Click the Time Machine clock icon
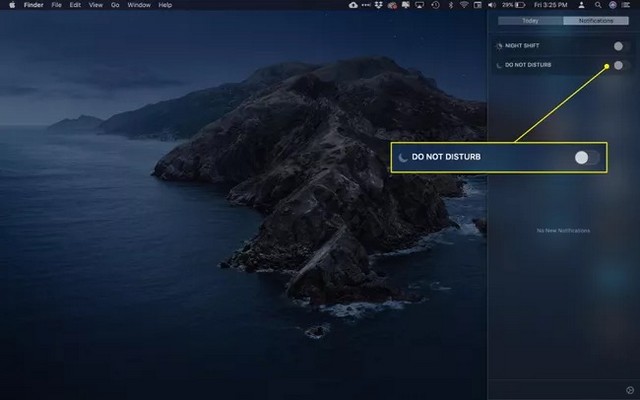This screenshot has width=640, height=400. pos(435,5)
